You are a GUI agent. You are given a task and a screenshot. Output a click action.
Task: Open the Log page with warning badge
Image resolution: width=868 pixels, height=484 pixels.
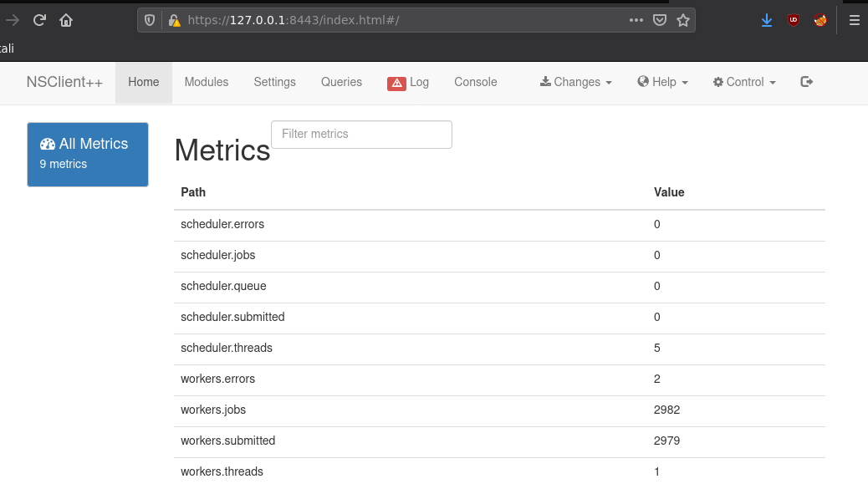click(408, 82)
